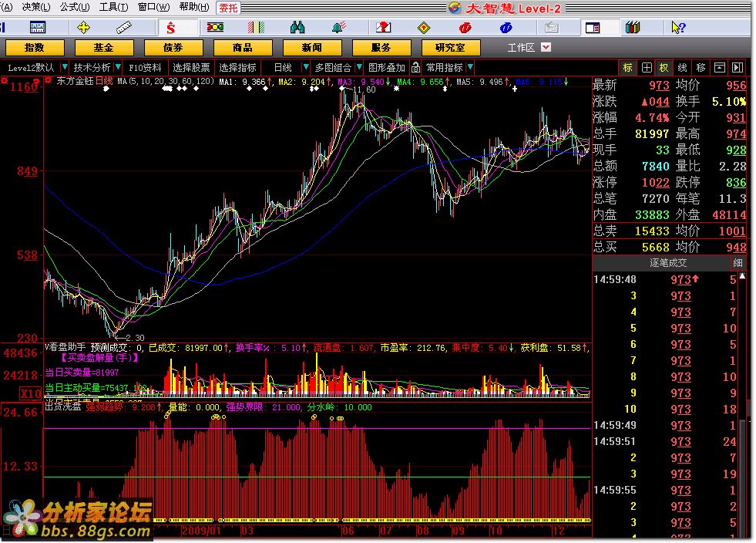This screenshot has width=756, height=543.
Task: Expand the 工作区 workspace dropdown
Action: click(546, 47)
